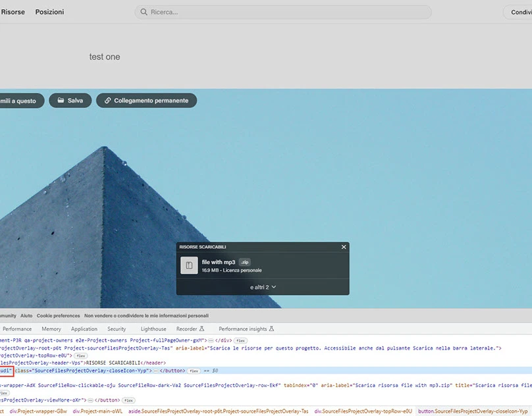Click the Aiuto footer link

click(x=26, y=316)
